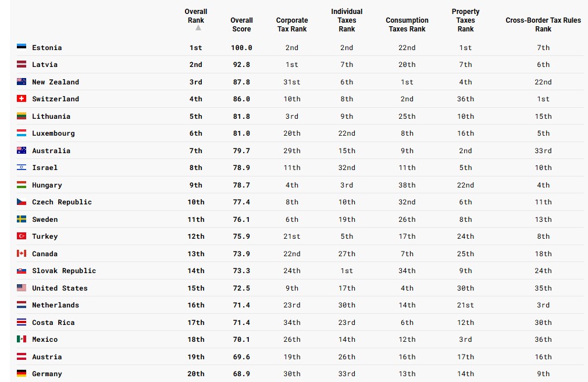Click the Overall Rank sort arrow
This screenshot has width=588, height=382.
(198, 28)
